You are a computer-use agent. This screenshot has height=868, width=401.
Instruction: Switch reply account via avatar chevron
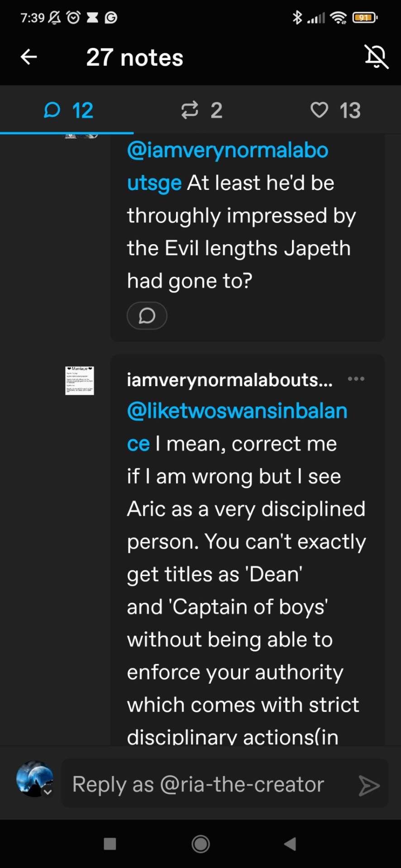click(47, 792)
